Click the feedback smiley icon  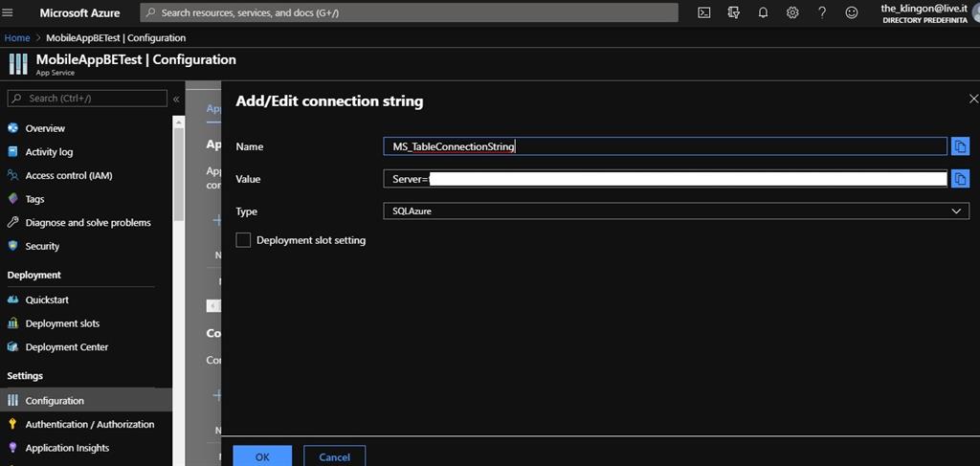[852, 12]
